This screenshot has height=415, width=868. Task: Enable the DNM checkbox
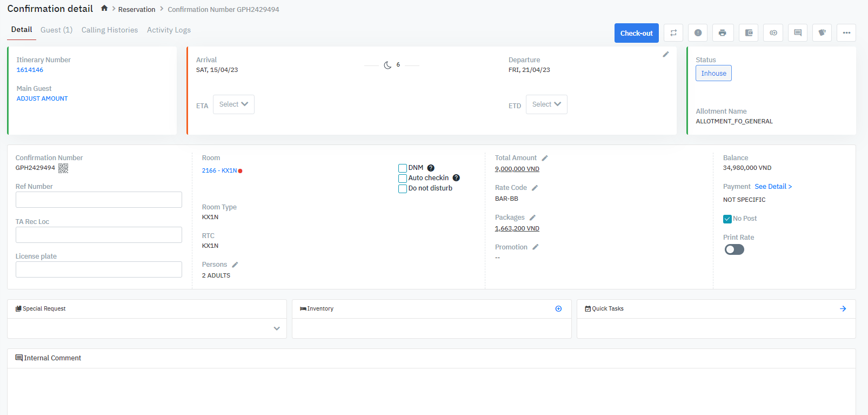pyautogui.click(x=403, y=168)
